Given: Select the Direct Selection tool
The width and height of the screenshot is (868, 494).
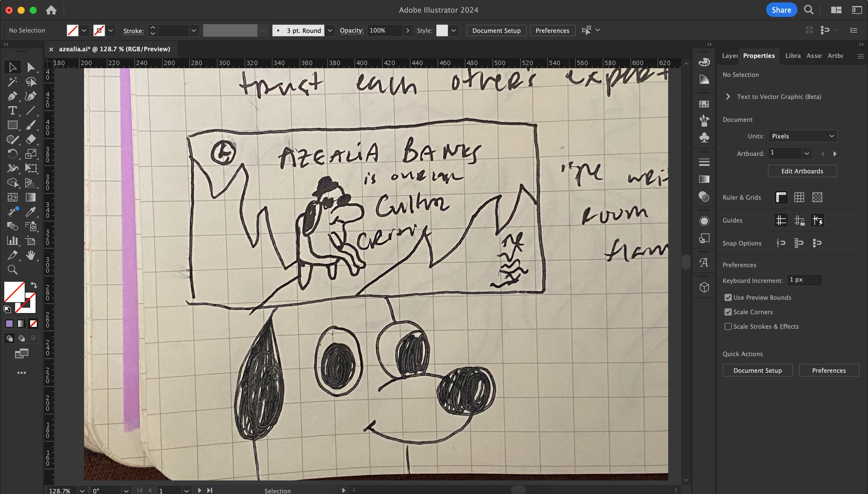Looking at the screenshot, I should coord(30,67).
